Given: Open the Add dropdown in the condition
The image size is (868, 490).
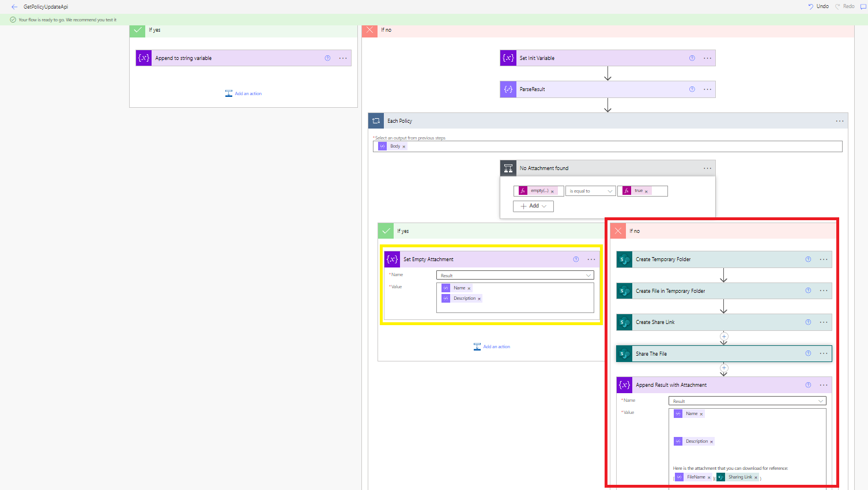Looking at the screenshot, I should 533,206.
